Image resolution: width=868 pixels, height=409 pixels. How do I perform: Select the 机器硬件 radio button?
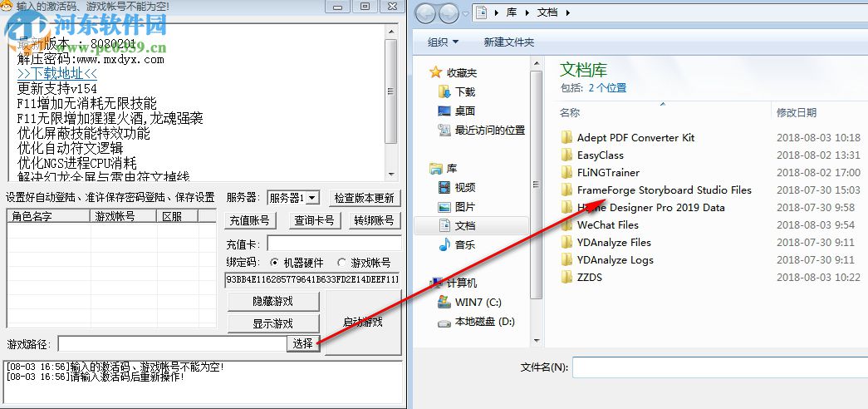click(275, 263)
